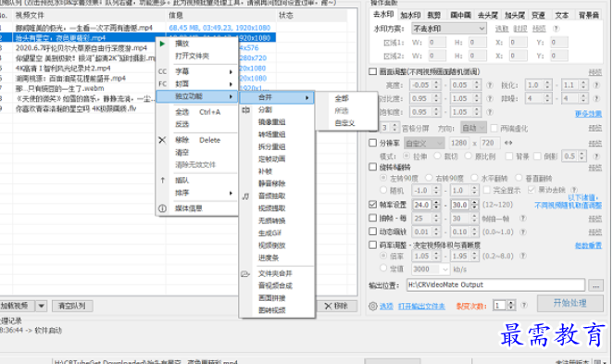Click the split icon beside 分割
Screen dimensions: 613x364
(245, 110)
